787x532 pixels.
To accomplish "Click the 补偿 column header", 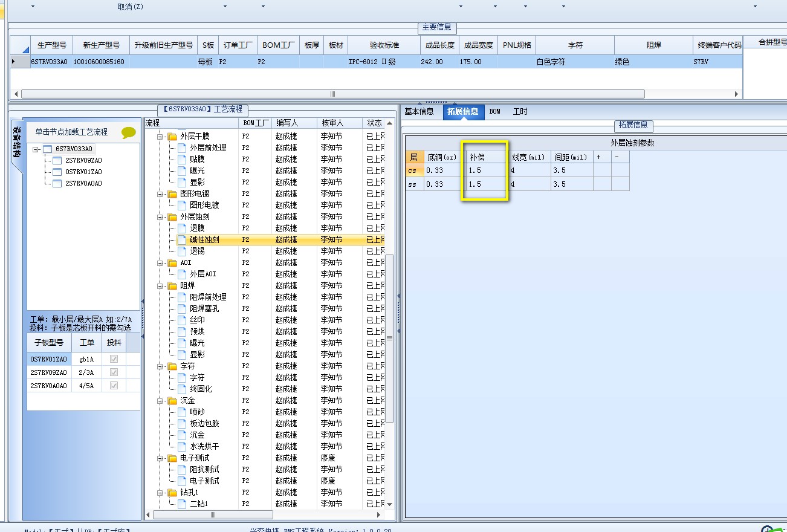I will point(487,157).
